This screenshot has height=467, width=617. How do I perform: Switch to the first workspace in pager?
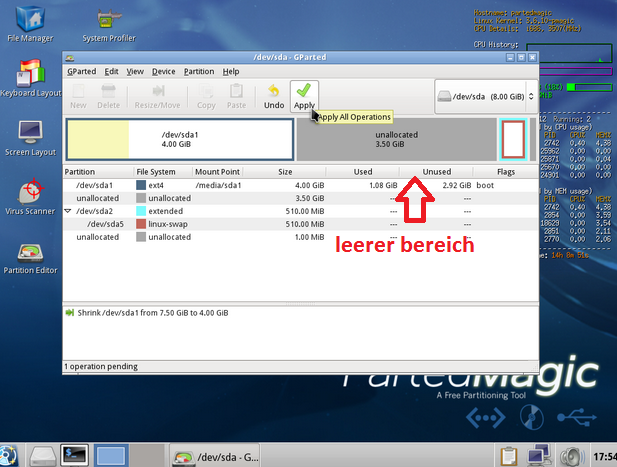[x=111, y=456]
